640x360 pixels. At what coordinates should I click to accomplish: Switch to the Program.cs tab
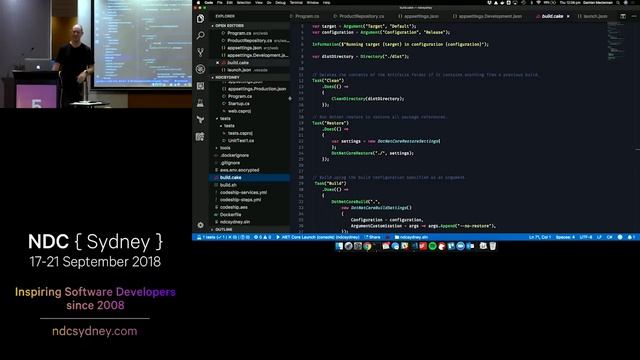(x=307, y=16)
